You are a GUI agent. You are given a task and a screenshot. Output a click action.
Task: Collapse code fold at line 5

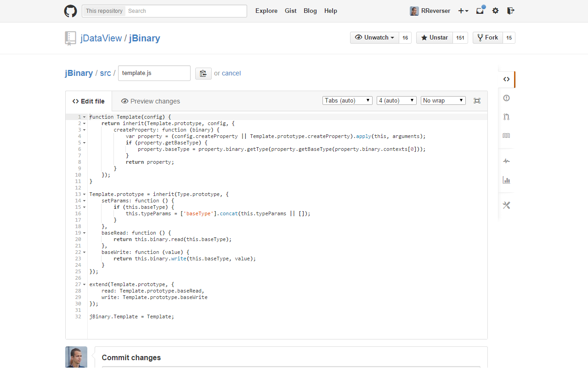pyautogui.click(x=85, y=143)
